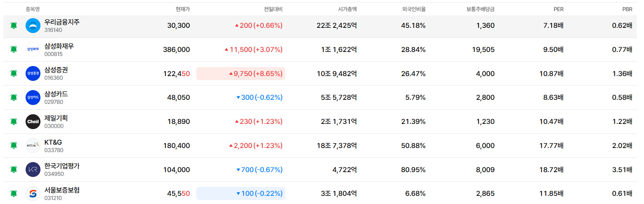Click the highlighted +8.65% change cell

coord(241,73)
